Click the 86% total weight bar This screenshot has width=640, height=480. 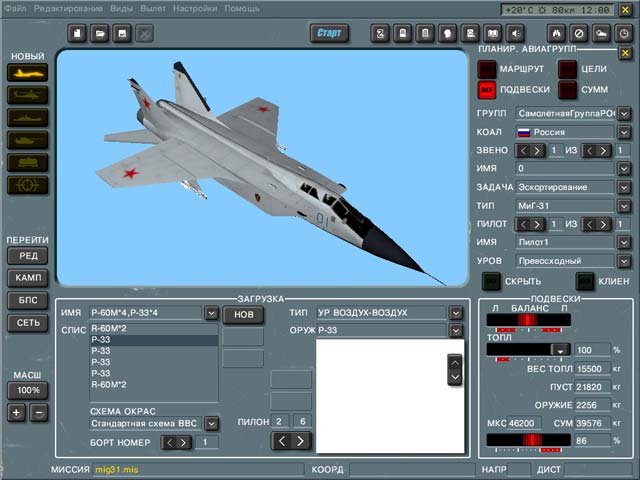[x=529, y=440]
